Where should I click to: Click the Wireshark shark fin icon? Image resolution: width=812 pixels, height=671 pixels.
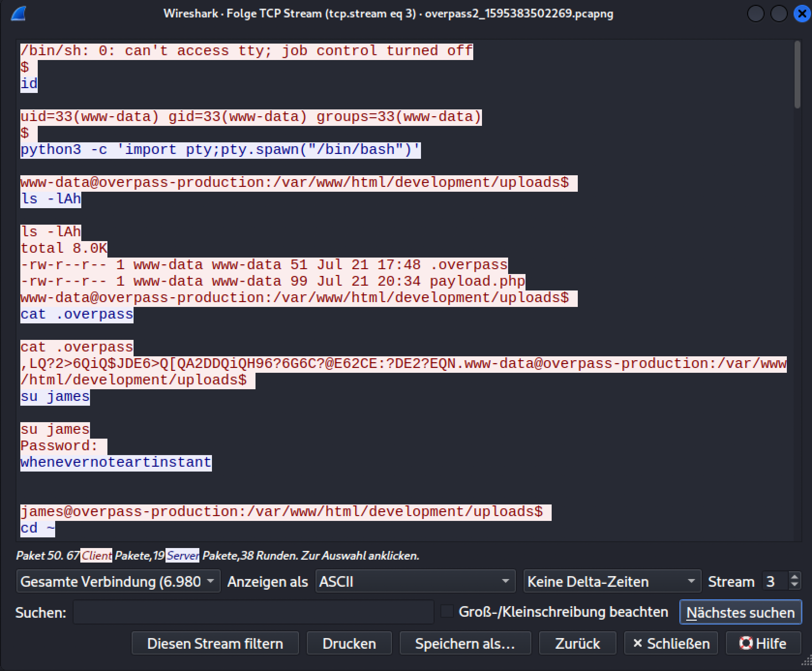coord(18,14)
